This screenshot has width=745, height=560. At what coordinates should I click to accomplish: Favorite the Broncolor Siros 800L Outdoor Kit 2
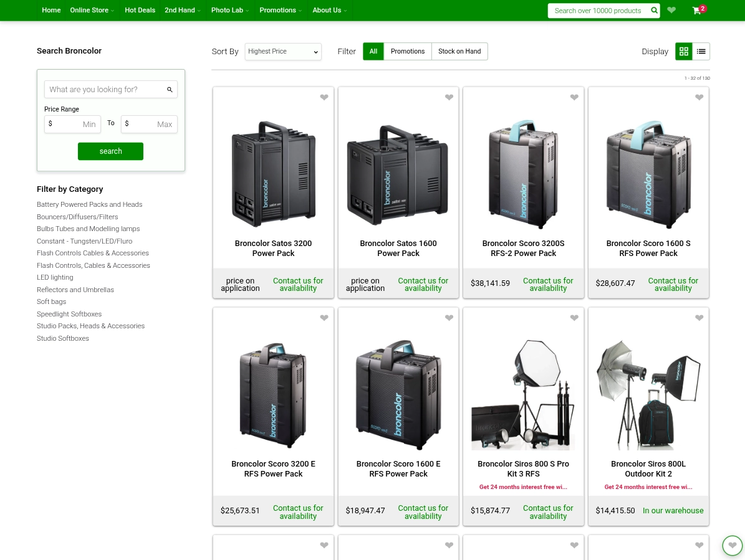(x=699, y=318)
